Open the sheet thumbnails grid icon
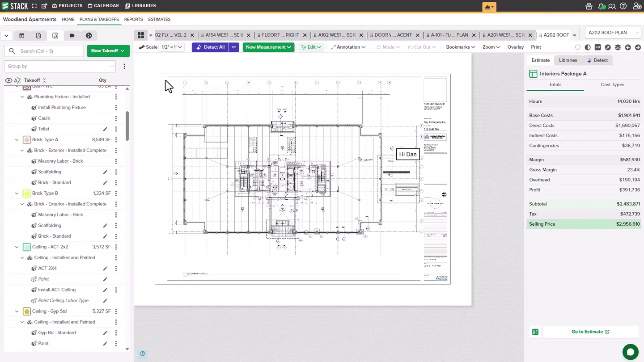Viewport: 644px width, 362px height. tap(141, 35)
